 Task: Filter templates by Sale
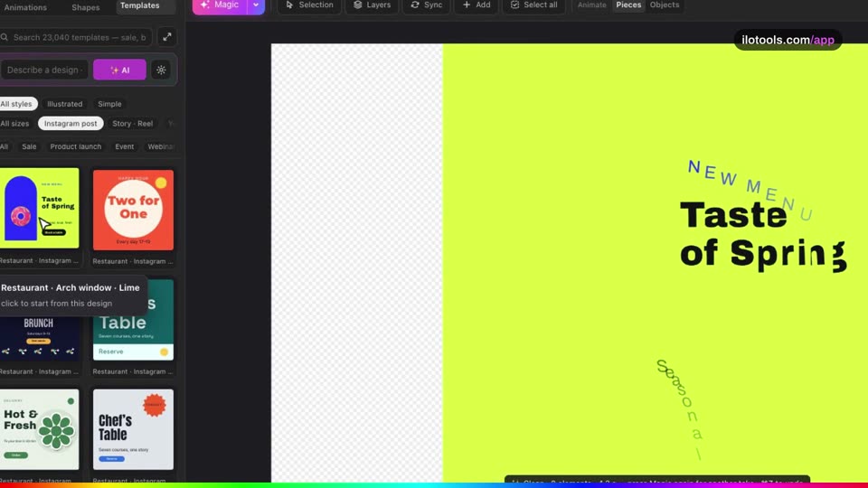(29, 146)
